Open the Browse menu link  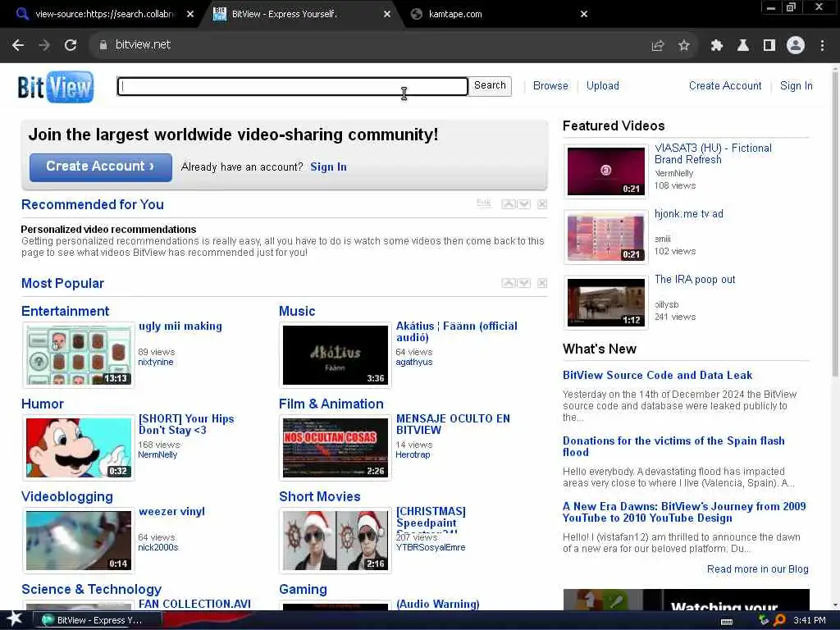(x=550, y=85)
